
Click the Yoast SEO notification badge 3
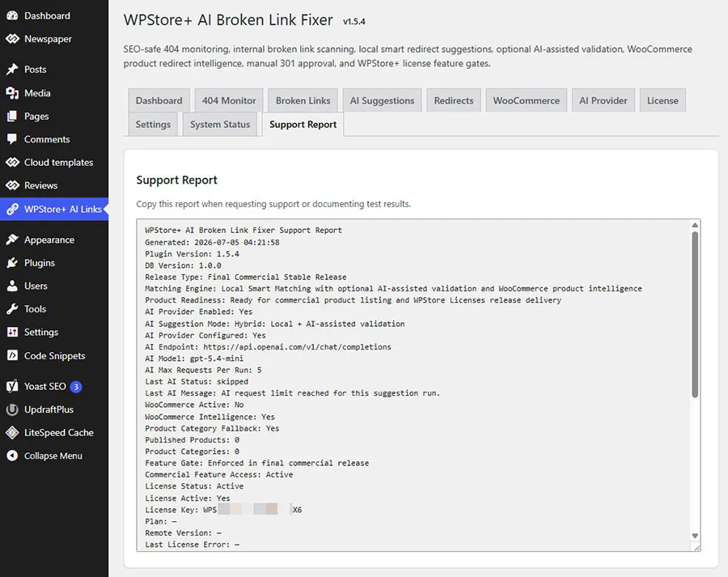tap(76, 387)
